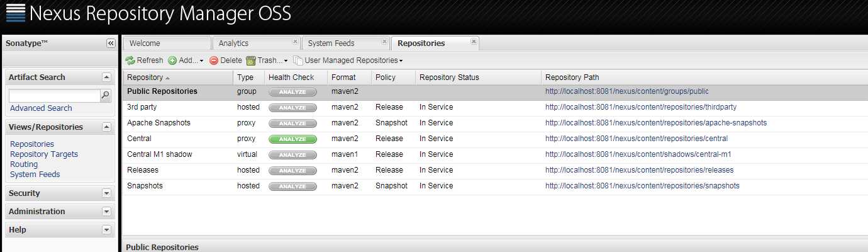Switch to the Welcome tab
This screenshot has width=868, height=252.
167,43
